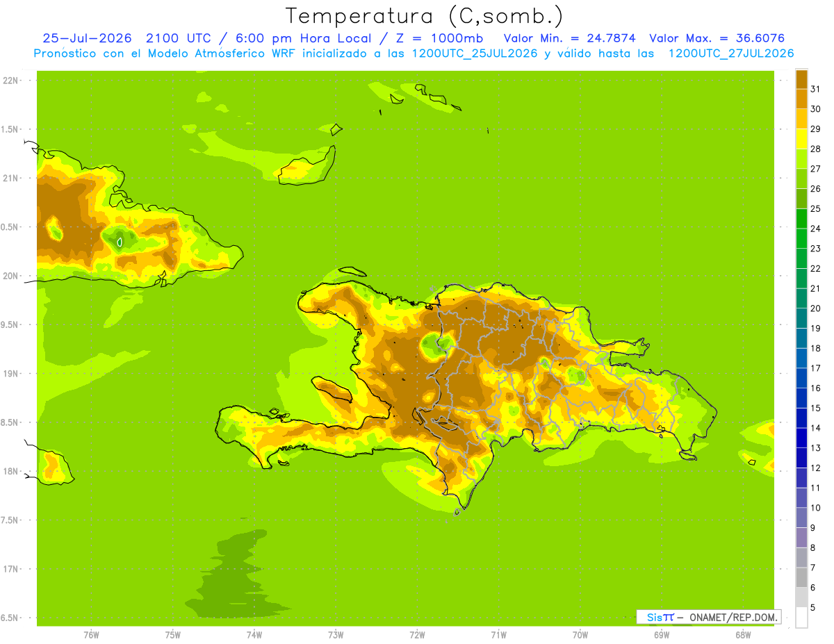
Task: Pick the legend swatch between 12 and 13
Action: coord(801,458)
